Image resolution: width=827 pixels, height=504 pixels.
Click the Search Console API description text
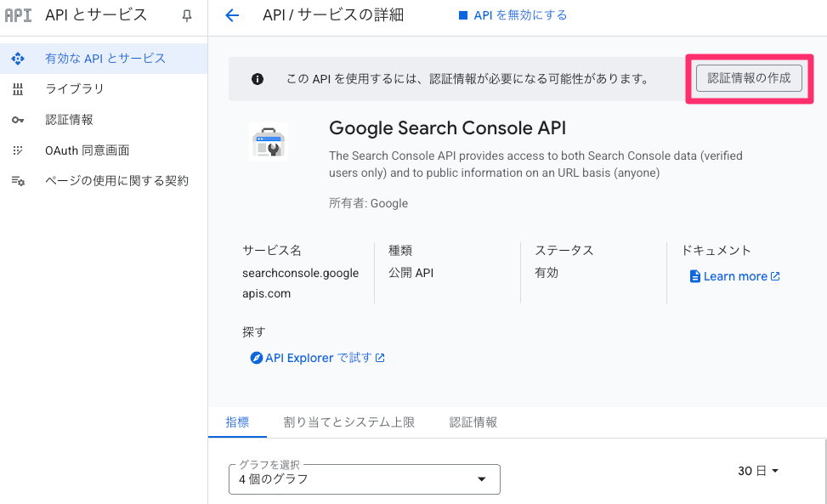pos(535,165)
